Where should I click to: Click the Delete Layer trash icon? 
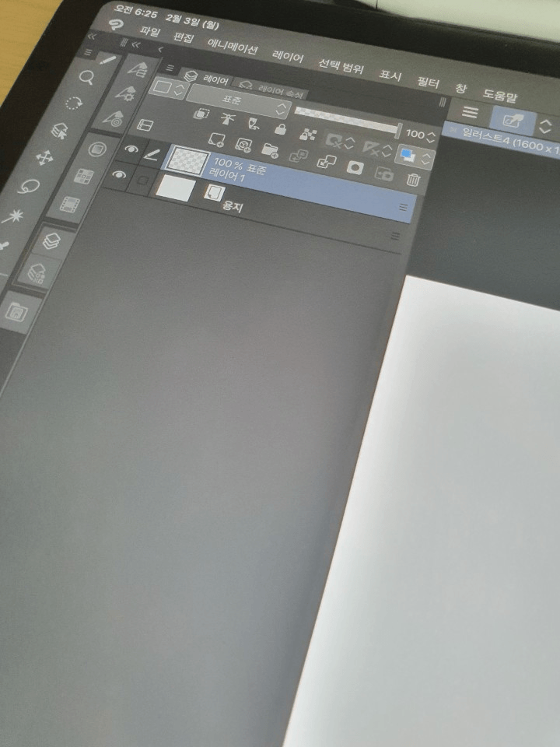coord(413,180)
